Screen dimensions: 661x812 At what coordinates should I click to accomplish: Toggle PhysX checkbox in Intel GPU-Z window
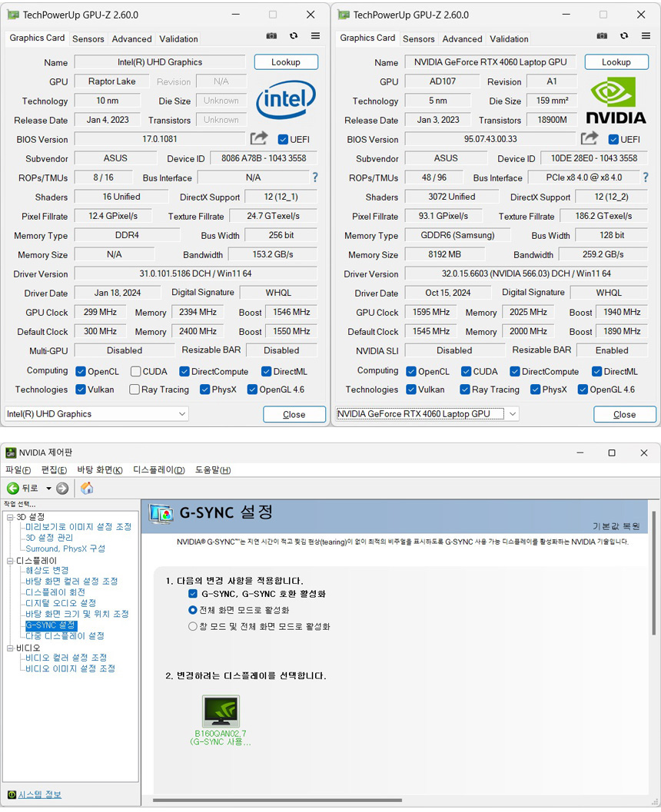click(204, 389)
